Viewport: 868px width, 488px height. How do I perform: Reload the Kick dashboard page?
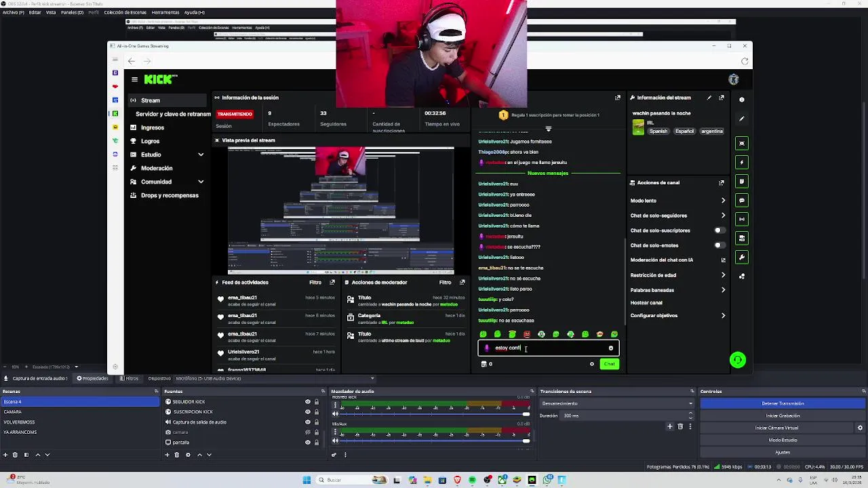coord(745,61)
